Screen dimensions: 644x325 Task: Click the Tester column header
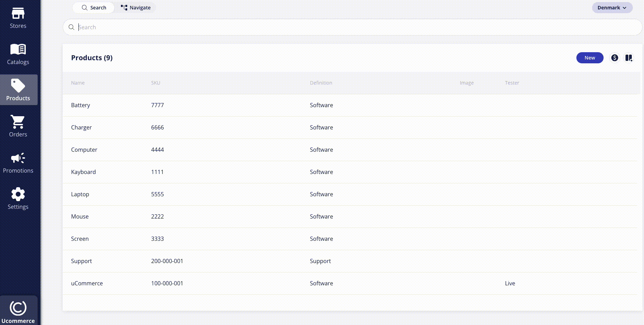click(x=512, y=83)
